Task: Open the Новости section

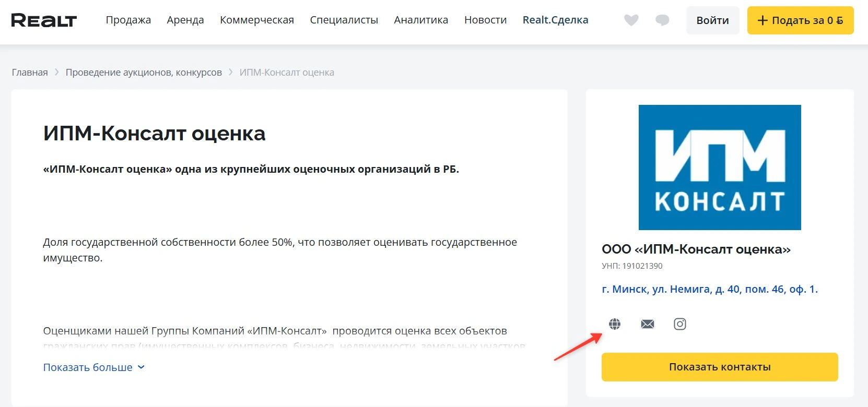Action: coord(486,20)
